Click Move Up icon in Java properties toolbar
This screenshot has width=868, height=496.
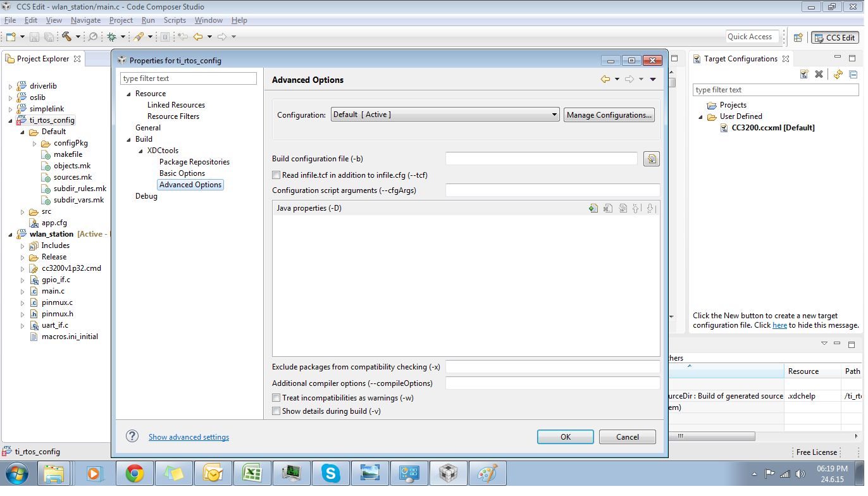click(x=637, y=208)
